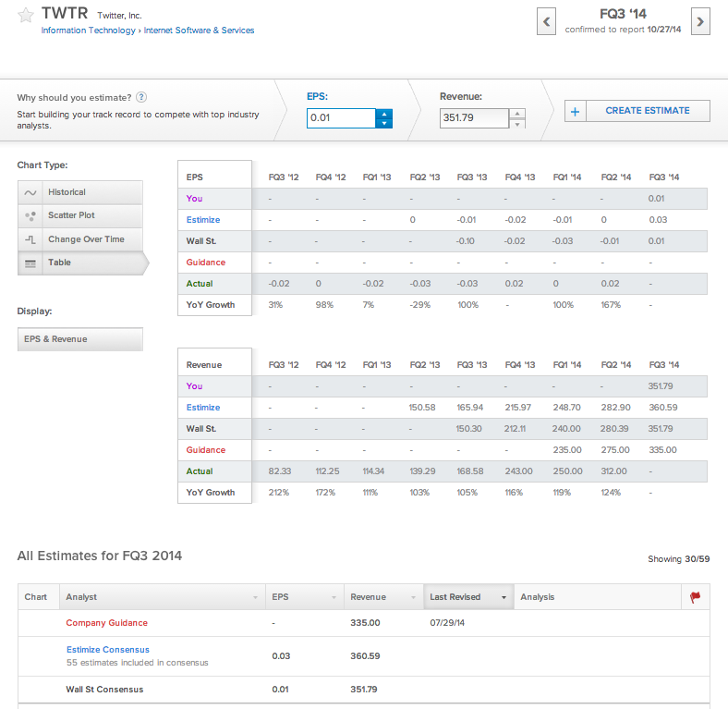Screen dimensions: 728x709
Task: Click Wall St. label in Revenue table
Action: [201, 429]
